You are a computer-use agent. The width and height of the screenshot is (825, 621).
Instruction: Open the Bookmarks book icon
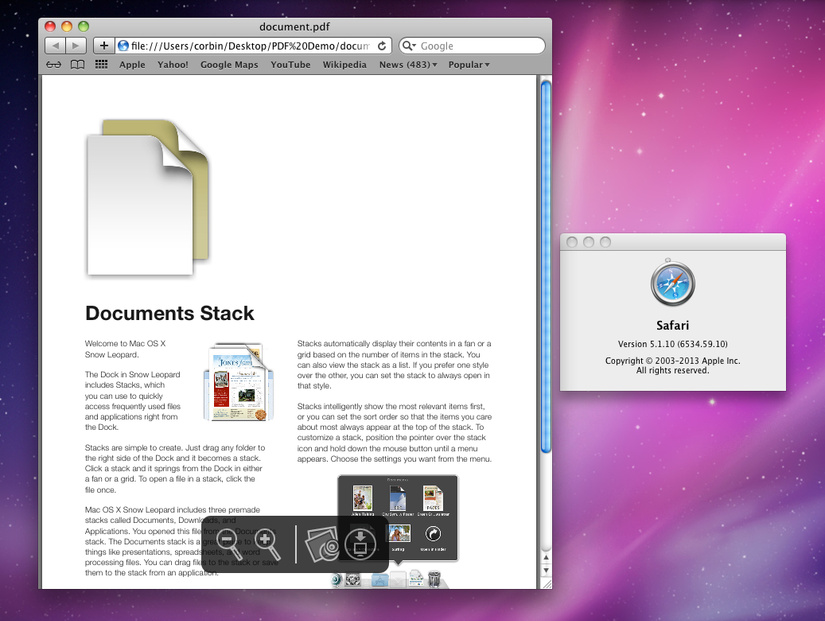(76, 64)
